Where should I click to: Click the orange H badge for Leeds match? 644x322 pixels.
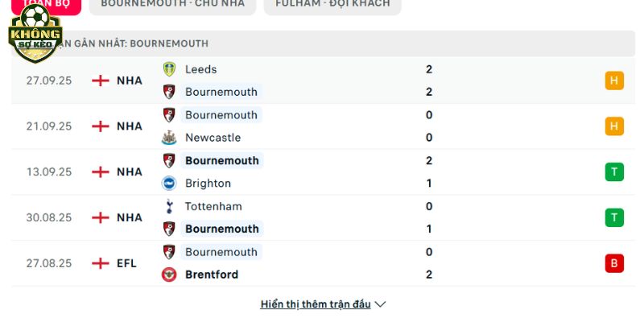coord(614,80)
